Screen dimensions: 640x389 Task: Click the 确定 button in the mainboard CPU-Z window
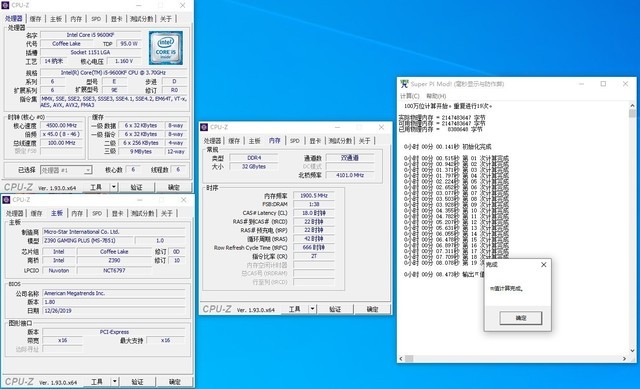175,382
